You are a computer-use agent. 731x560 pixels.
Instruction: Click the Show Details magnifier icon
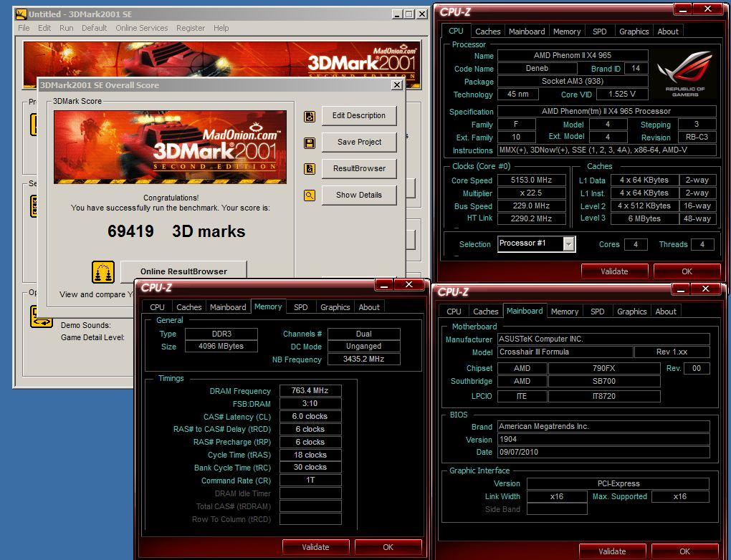(x=310, y=195)
